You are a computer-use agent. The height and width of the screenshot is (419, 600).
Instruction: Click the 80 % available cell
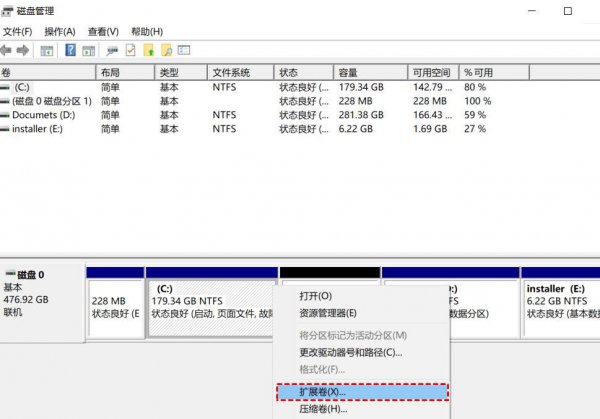[475, 87]
